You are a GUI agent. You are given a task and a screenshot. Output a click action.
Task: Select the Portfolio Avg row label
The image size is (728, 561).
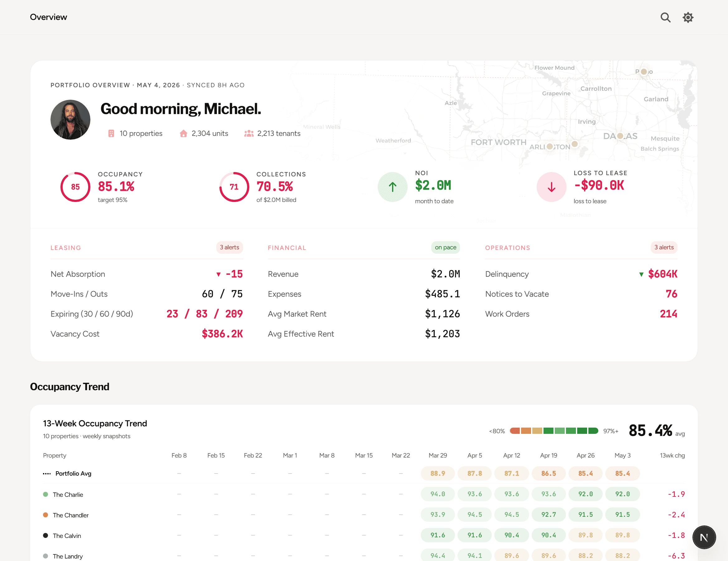73,473
